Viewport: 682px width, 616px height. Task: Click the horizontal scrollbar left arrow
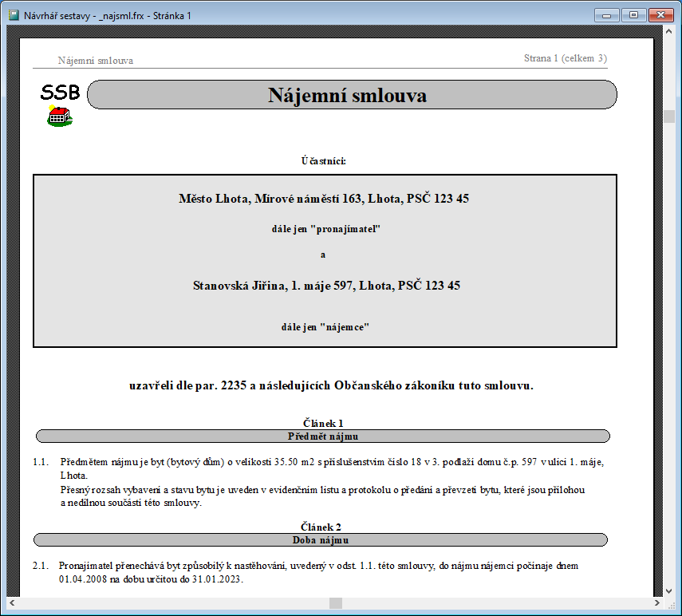[12, 603]
